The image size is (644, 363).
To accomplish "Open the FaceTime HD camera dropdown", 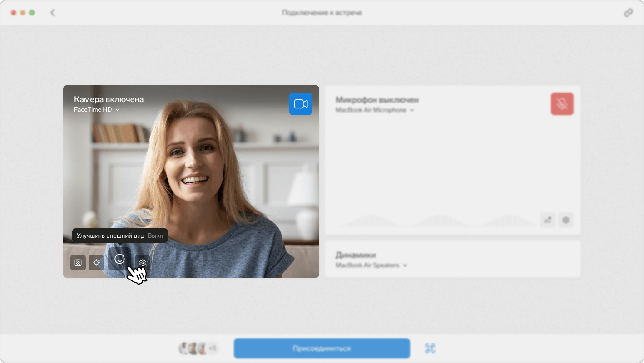I will pos(97,110).
